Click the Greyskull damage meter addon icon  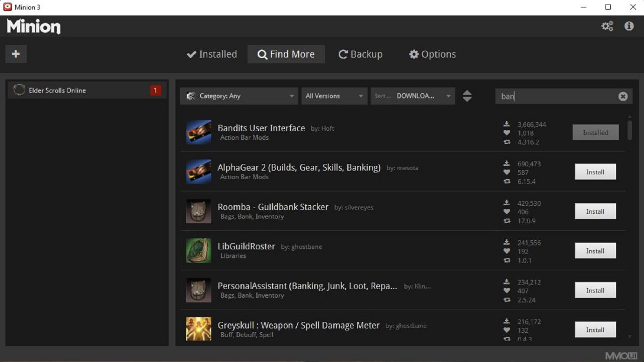198,329
